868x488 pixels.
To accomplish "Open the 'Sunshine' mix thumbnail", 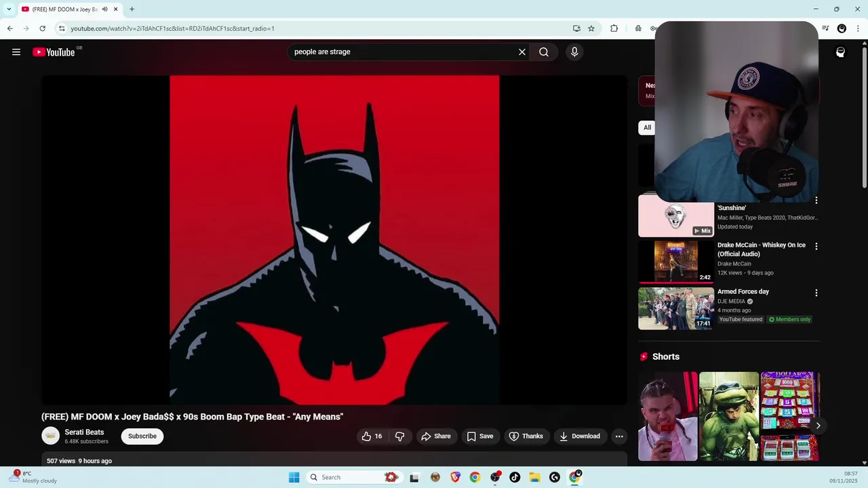I will point(676,216).
